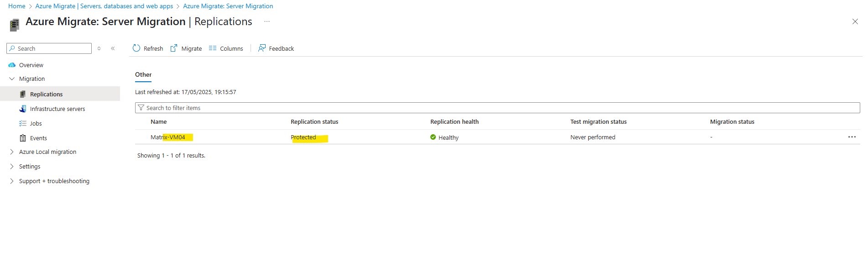Click the Migrate button label

pyautogui.click(x=192, y=48)
